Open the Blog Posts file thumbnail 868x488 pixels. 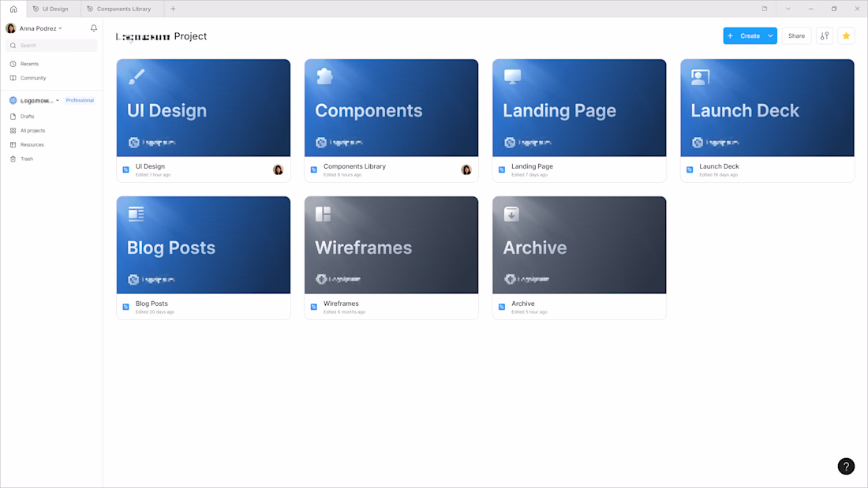[203, 245]
